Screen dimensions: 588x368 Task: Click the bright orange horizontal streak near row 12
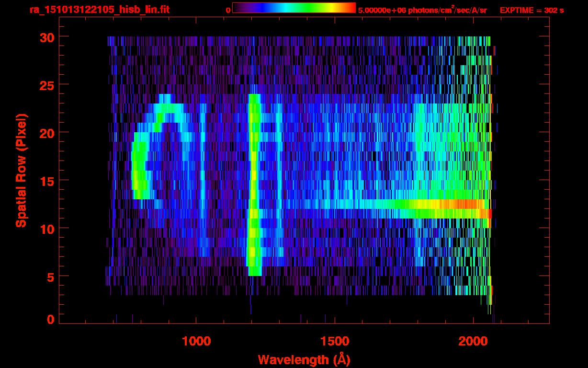460,205
